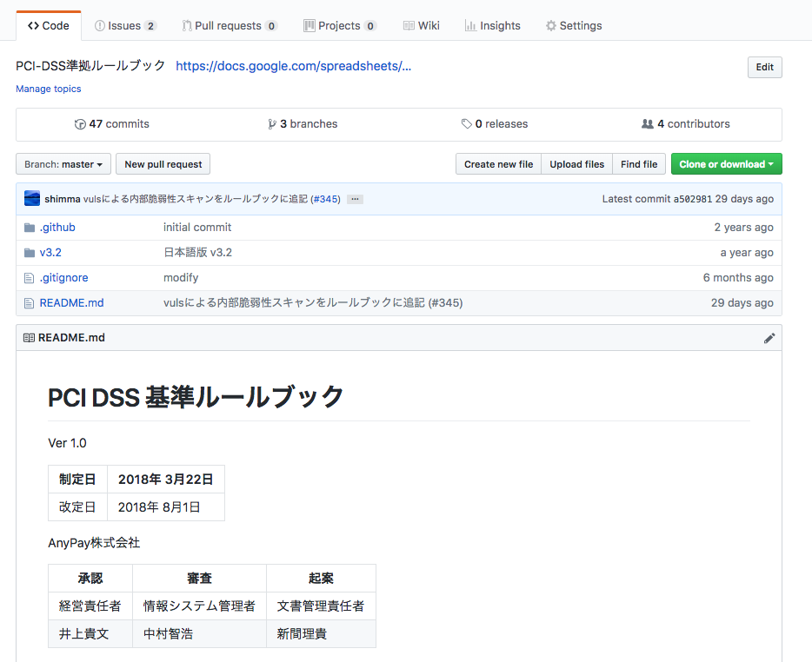Click the .gitignore file icon
This screenshot has width=812, height=662.
[x=30, y=278]
